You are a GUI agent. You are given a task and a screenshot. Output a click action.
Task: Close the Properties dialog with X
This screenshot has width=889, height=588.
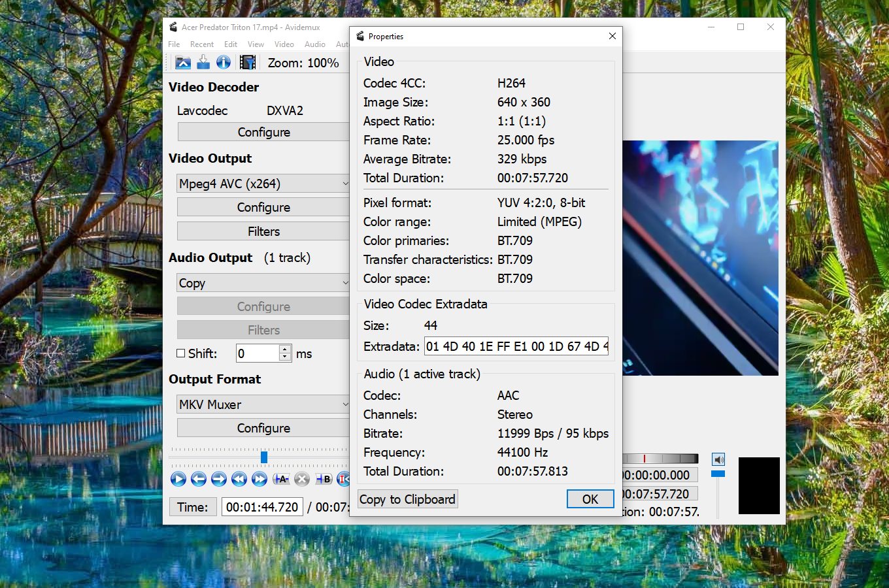click(x=612, y=36)
